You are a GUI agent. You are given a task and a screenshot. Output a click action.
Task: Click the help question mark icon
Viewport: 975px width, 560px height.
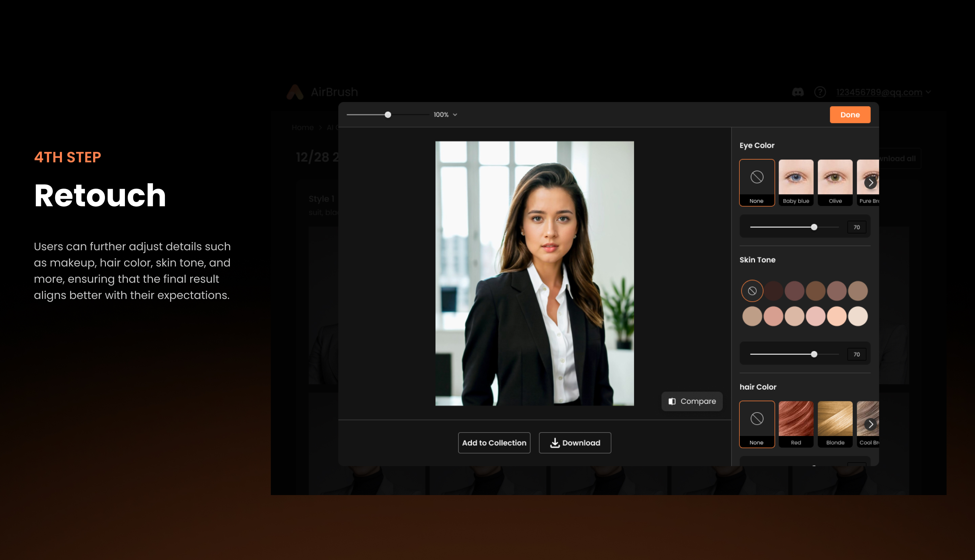click(820, 92)
